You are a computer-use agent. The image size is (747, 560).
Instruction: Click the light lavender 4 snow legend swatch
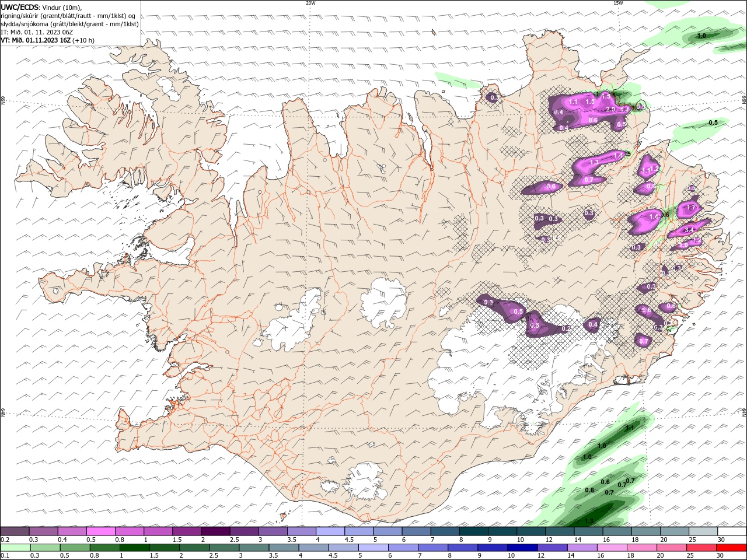(330, 531)
